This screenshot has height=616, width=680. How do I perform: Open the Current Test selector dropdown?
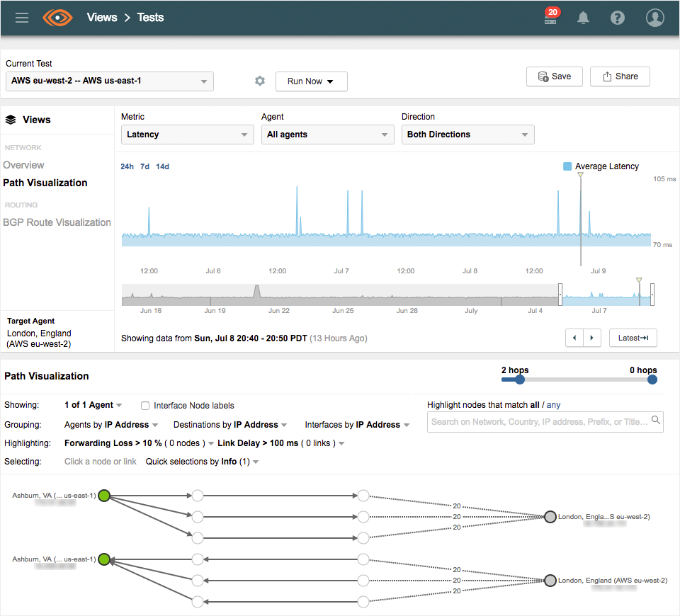tap(110, 81)
